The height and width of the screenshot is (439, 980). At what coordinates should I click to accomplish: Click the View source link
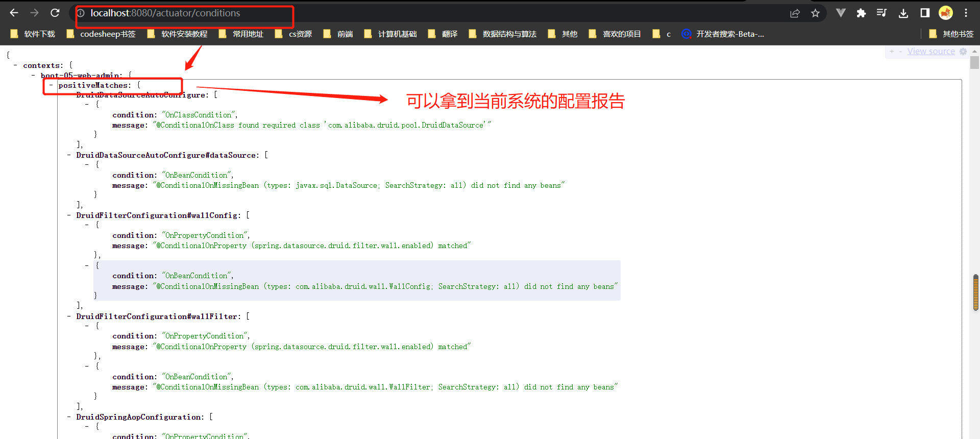(x=931, y=52)
